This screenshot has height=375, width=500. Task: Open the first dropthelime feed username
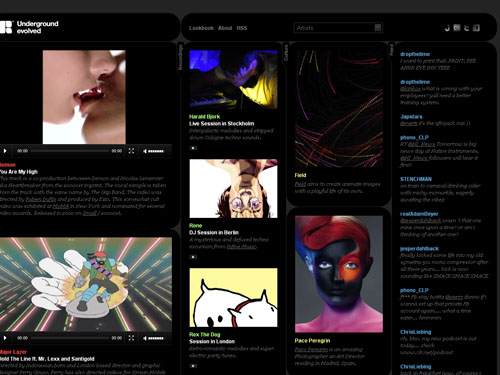point(415,54)
